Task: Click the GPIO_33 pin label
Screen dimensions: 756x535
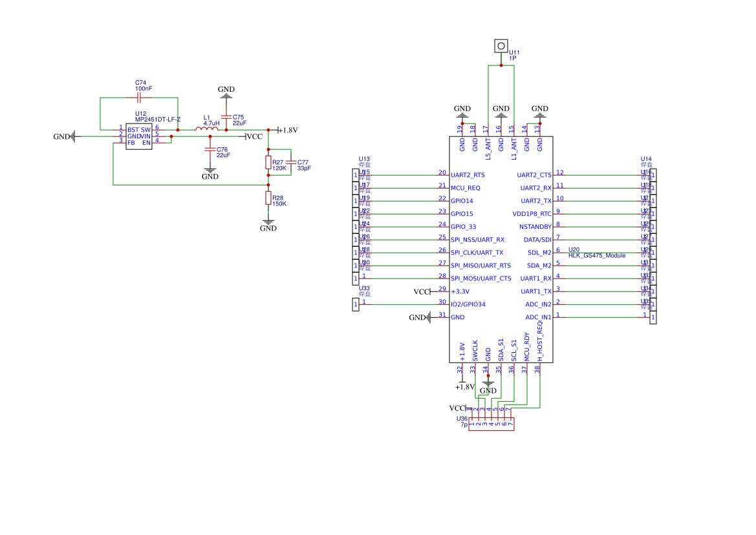Action: [x=463, y=227]
